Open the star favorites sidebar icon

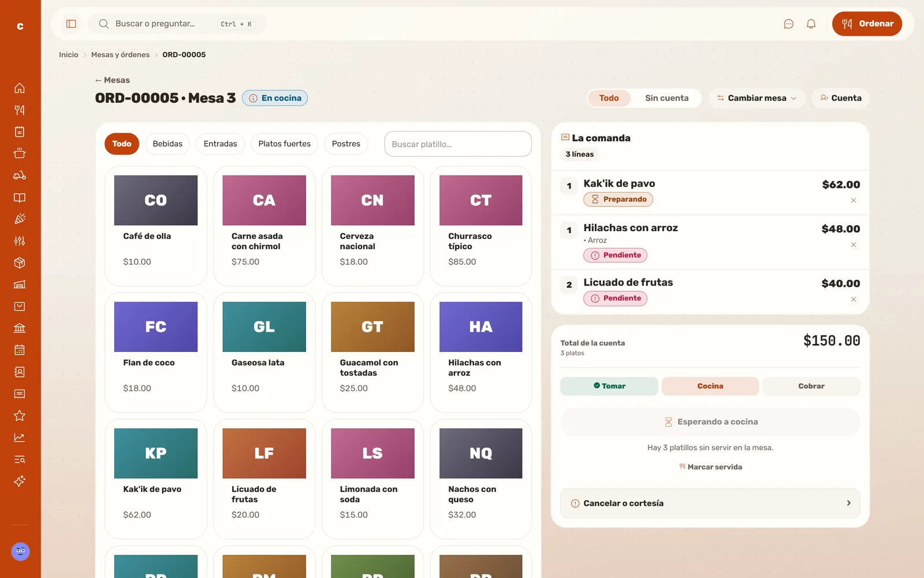[20, 416]
